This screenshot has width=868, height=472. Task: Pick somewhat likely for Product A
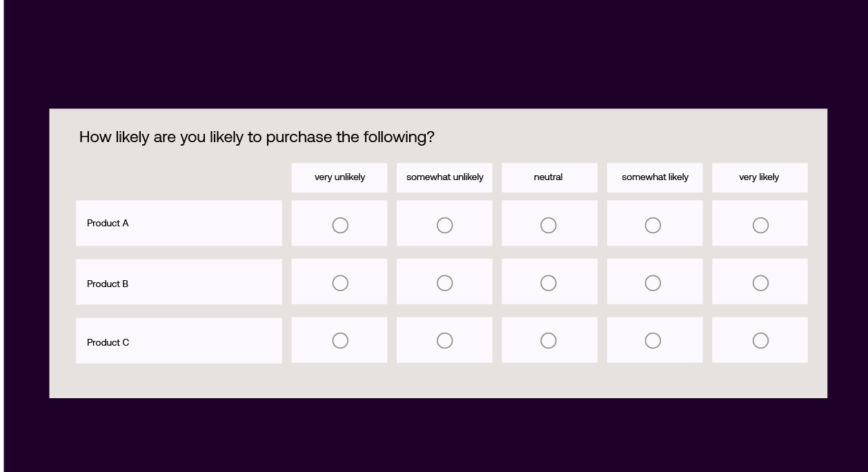tap(653, 226)
